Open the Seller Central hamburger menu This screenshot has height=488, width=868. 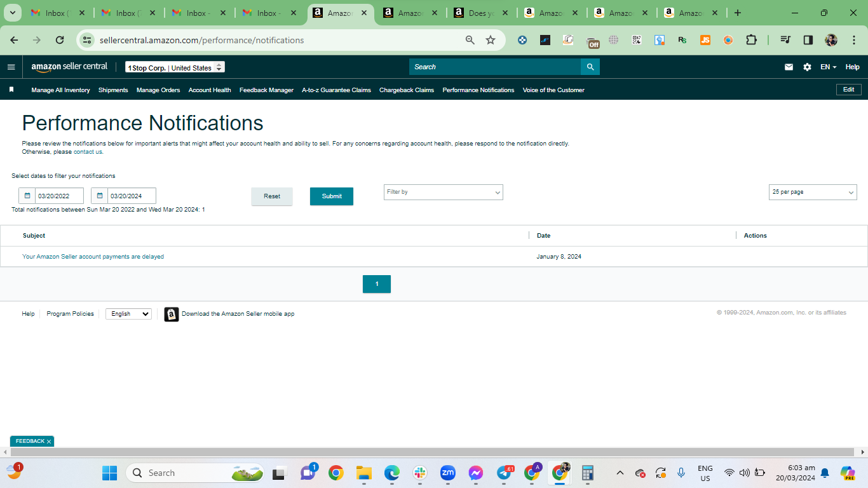(11, 67)
